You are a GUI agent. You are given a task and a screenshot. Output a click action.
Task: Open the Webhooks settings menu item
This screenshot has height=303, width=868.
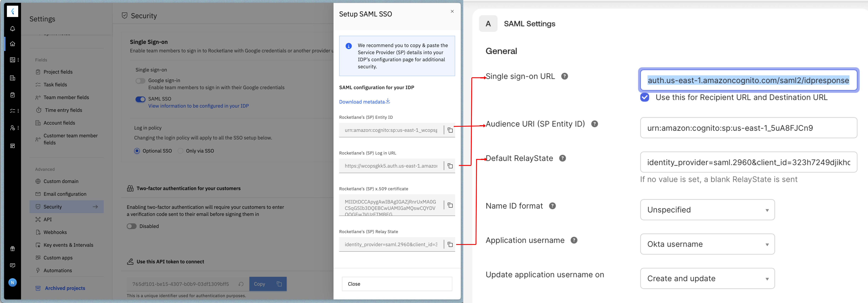[55, 232]
